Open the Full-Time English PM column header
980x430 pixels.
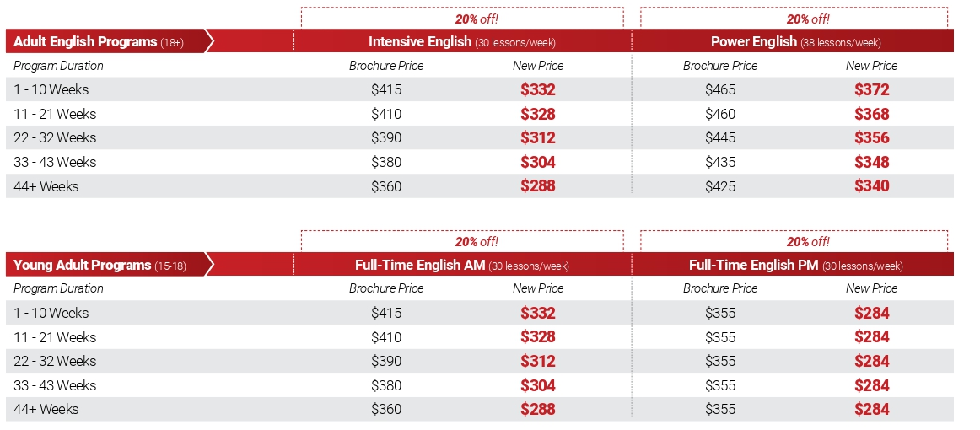coord(795,265)
